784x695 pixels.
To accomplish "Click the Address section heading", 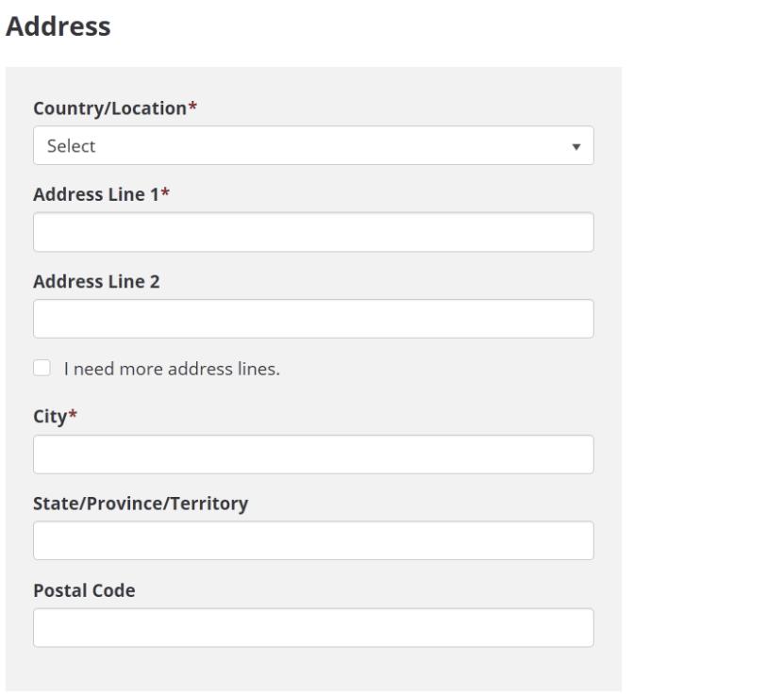I will [58, 27].
